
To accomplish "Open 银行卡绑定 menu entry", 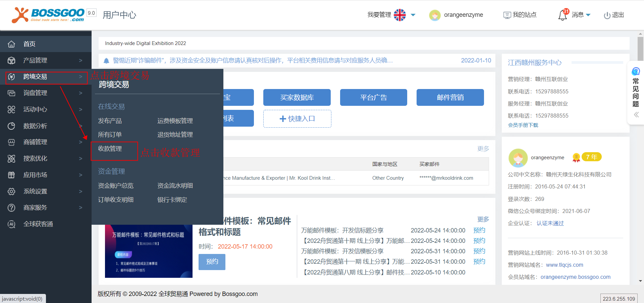I will coord(172,200).
